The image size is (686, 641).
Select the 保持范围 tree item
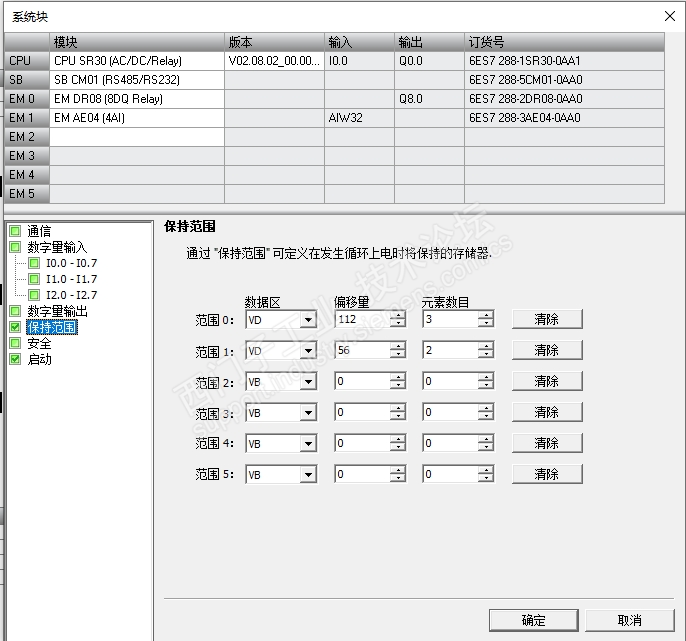tap(52, 327)
